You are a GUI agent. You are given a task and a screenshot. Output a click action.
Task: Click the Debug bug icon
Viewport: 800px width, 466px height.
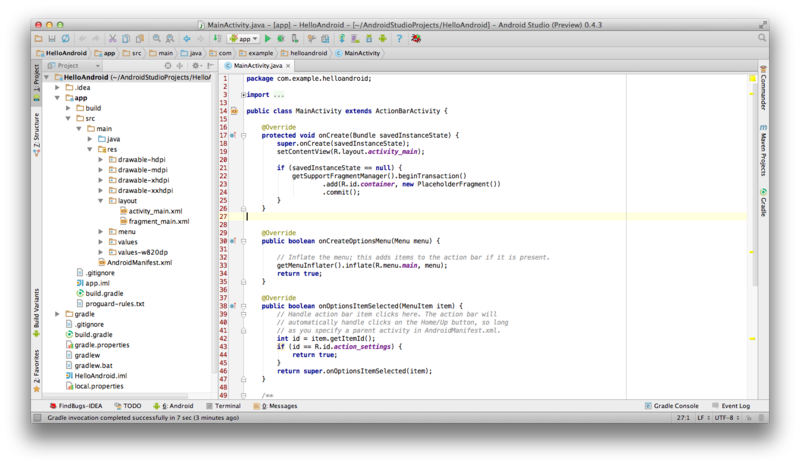[x=281, y=38]
